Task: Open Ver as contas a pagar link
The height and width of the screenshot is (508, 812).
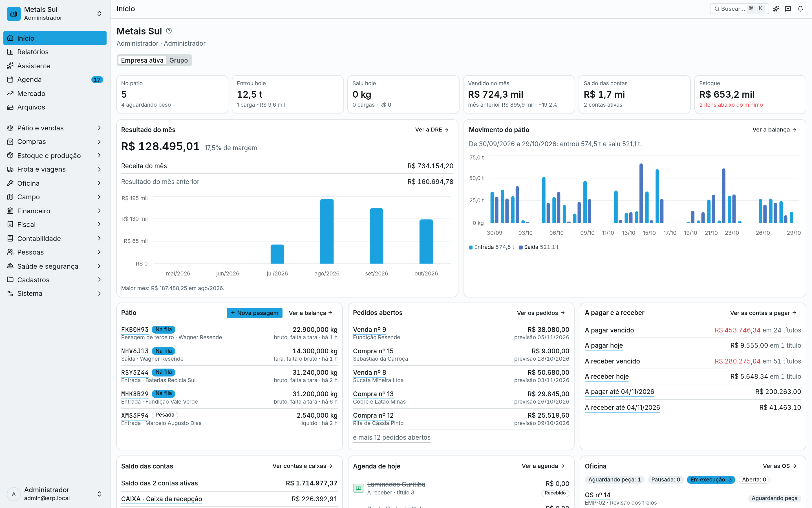Action: pyautogui.click(x=763, y=313)
